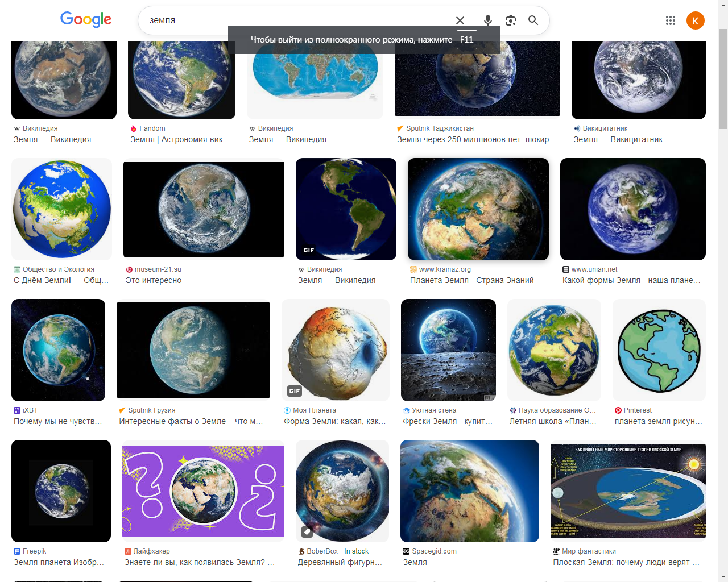This screenshot has height=582, width=728.
Task: Click GIF badge on Моя Планета image
Action: click(295, 391)
